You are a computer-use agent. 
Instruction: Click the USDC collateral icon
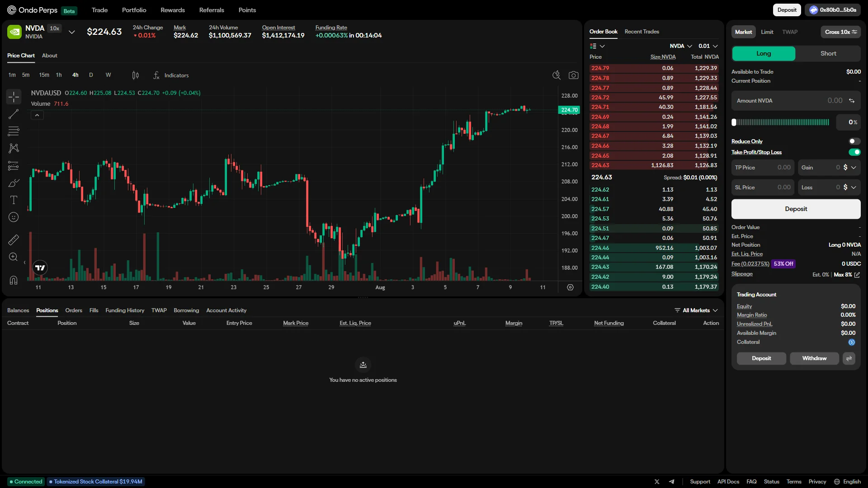click(x=852, y=342)
